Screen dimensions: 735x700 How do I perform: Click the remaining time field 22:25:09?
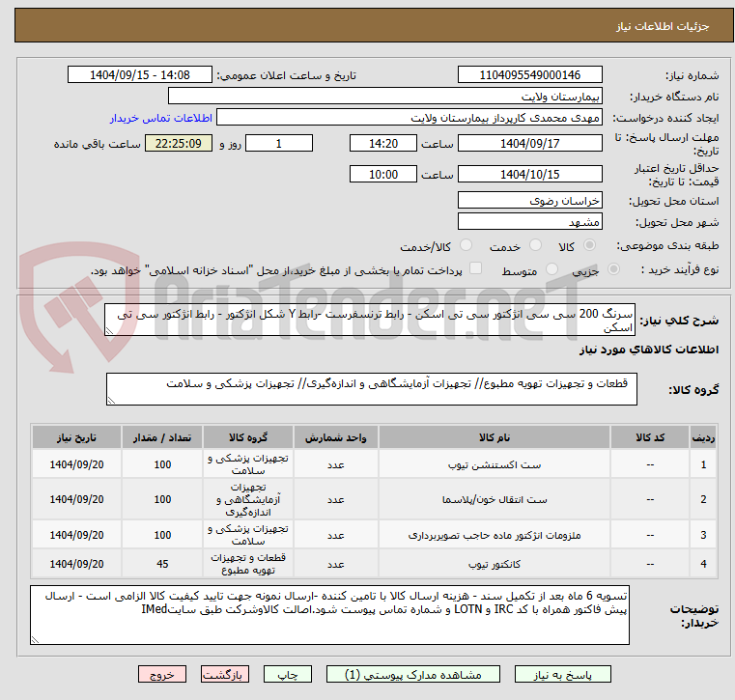coord(179,143)
